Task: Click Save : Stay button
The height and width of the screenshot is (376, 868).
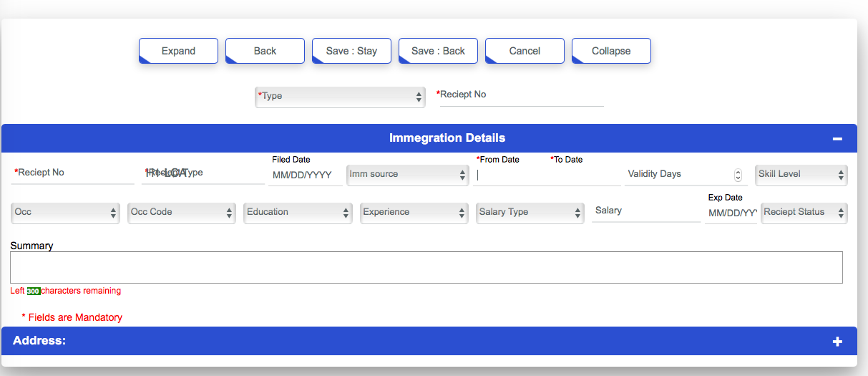Action: [351, 51]
